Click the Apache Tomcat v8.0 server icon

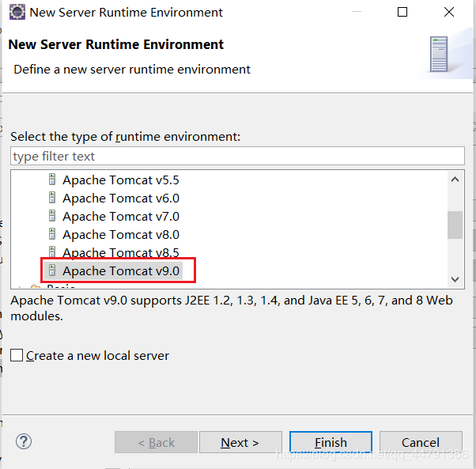(52, 234)
